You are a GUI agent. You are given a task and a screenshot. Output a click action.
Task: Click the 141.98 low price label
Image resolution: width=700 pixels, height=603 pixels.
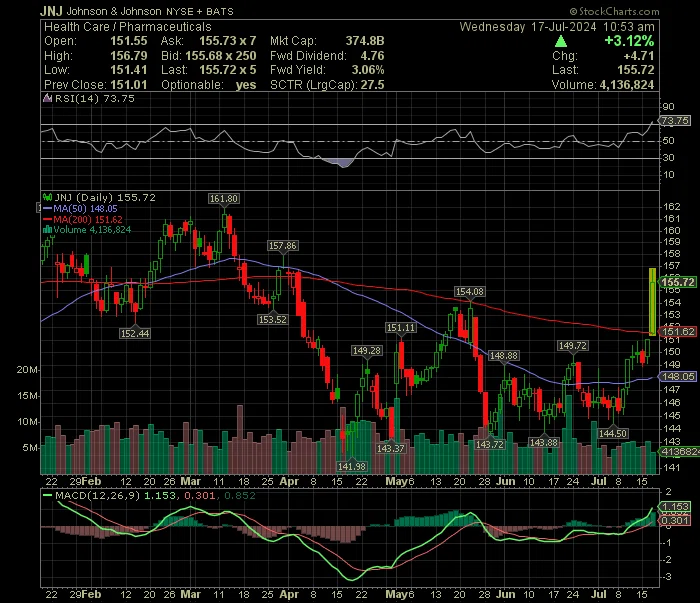pyautogui.click(x=352, y=466)
